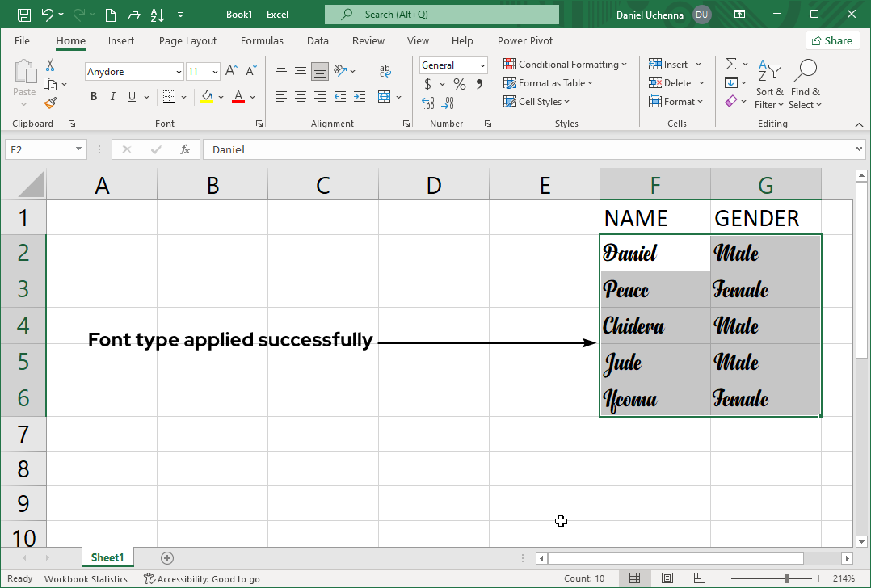871x588 pixels.
Task: Switch to the Page Layout tab
Action: pyautogui.click(x=187, y=40)
